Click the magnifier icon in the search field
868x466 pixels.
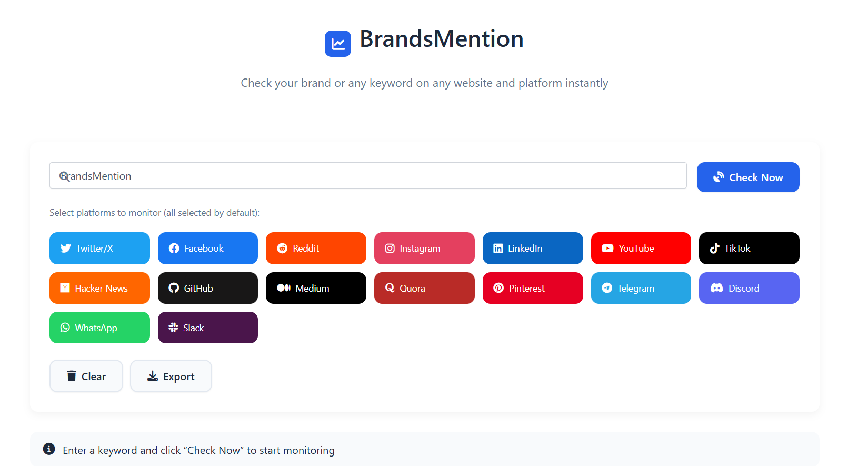click(64, 176)
